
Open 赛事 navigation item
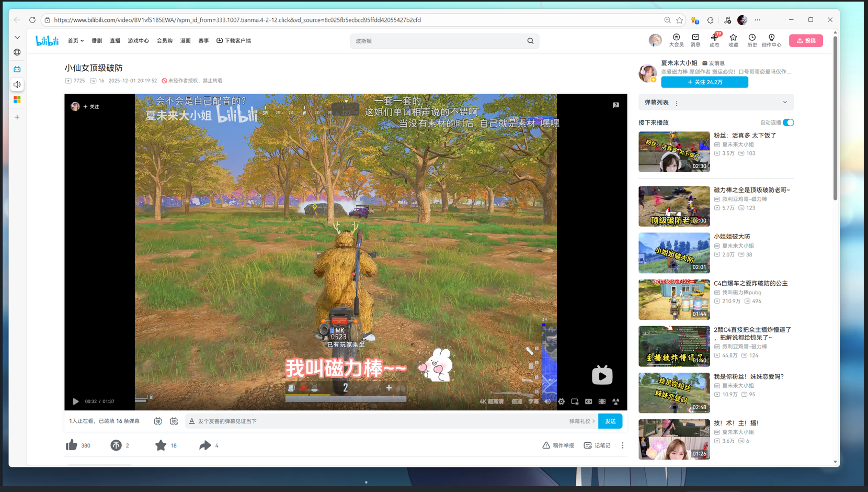[x=203, y=41]
